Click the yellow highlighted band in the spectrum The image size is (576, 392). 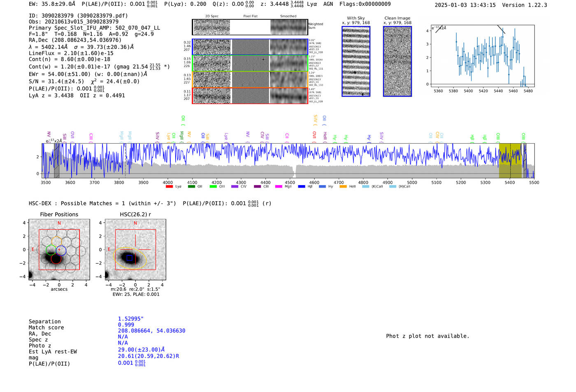[510, 160]
